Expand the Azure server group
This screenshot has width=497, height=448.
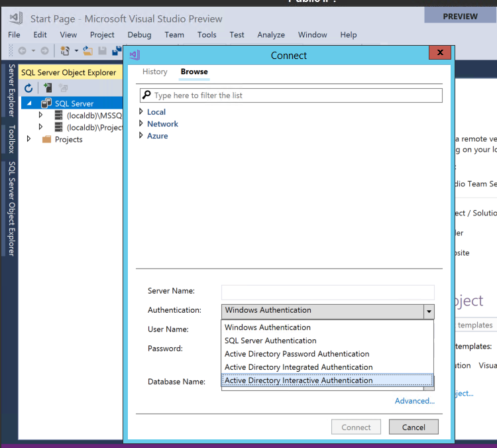[x=141, y=136]
